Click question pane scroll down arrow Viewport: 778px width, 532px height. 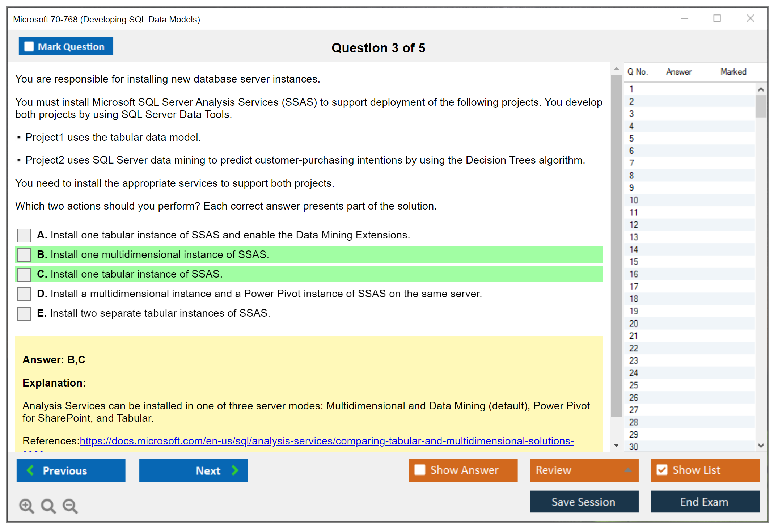pyautogui.click(x=616, y=445)
